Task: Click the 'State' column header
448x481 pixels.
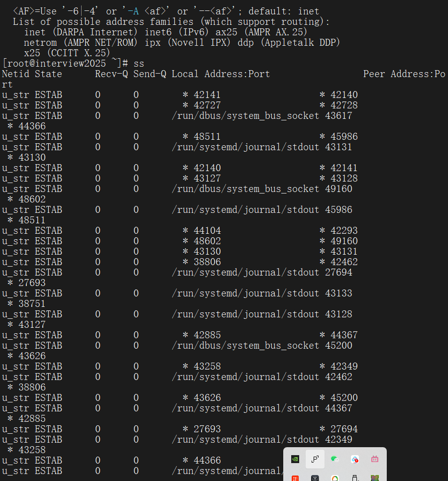Action: [x=48, y=74]
